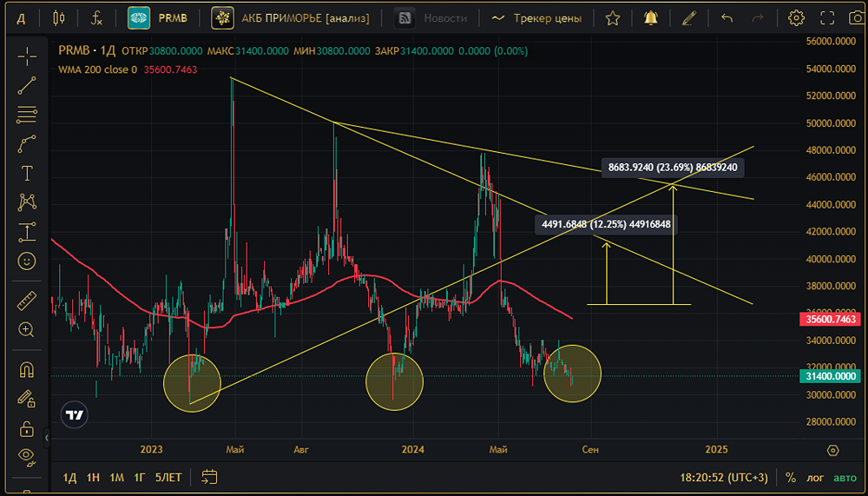Toggle auto scale авто

845,478
